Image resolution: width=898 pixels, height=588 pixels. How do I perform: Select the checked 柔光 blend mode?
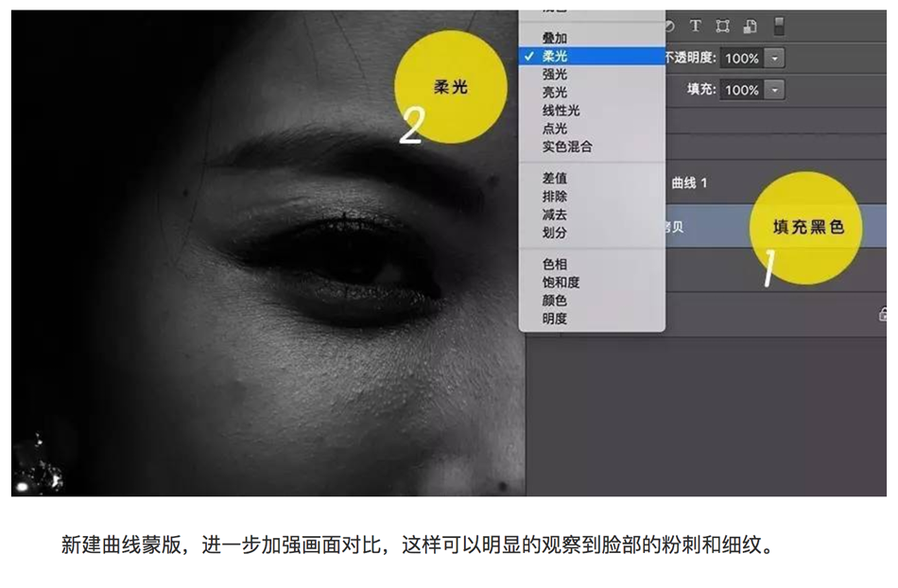click(592, 56)
